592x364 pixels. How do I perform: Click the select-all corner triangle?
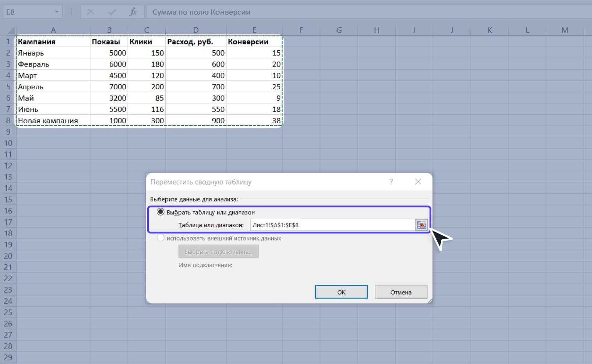coord(11,30)
